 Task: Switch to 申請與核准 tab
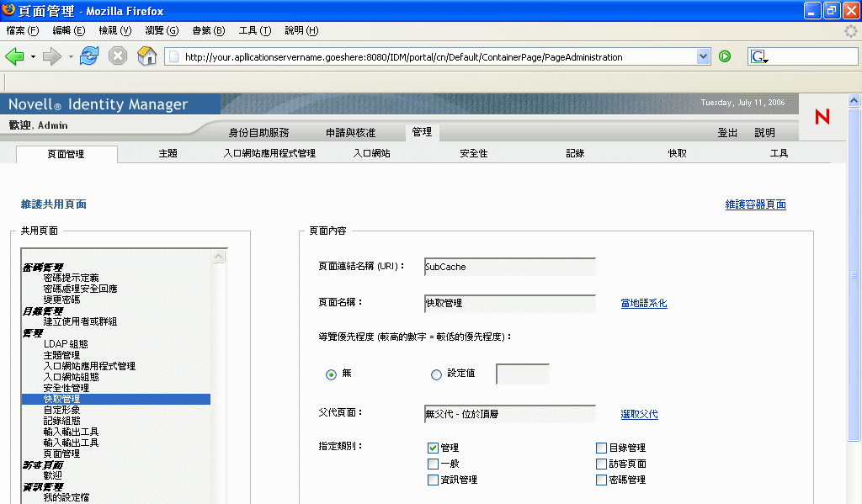pos(350,132)
